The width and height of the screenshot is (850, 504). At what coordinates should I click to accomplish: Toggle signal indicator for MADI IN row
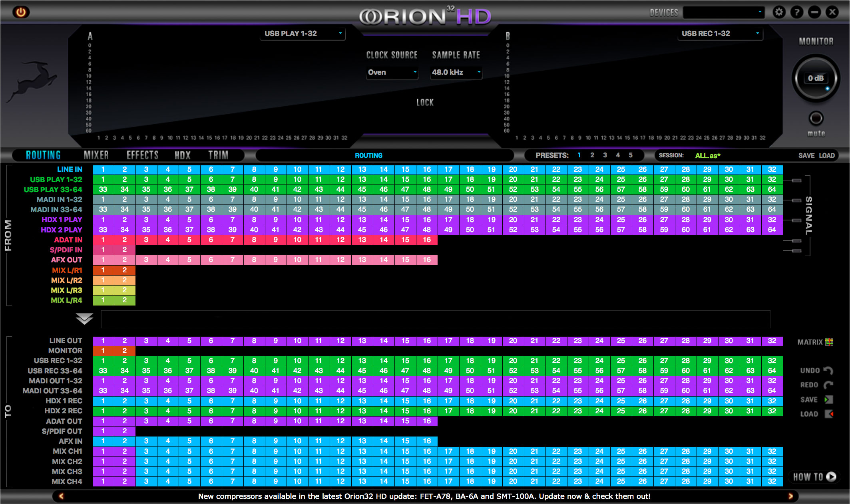[796, 200]
